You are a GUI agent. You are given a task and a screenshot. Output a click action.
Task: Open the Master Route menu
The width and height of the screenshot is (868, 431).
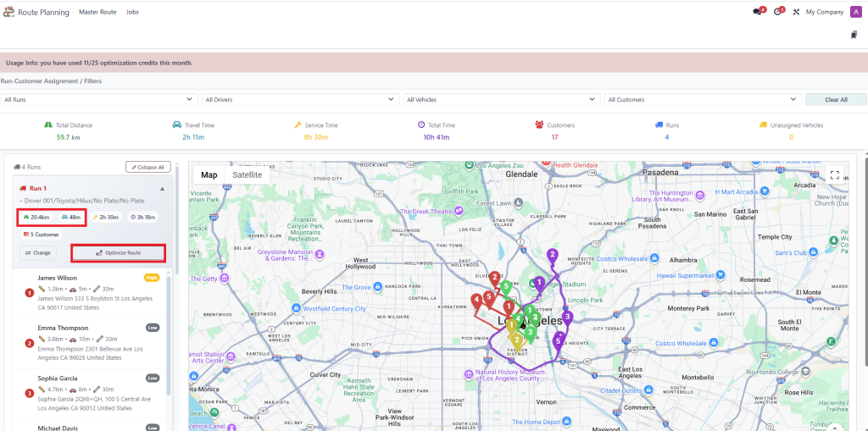(98, 12)
